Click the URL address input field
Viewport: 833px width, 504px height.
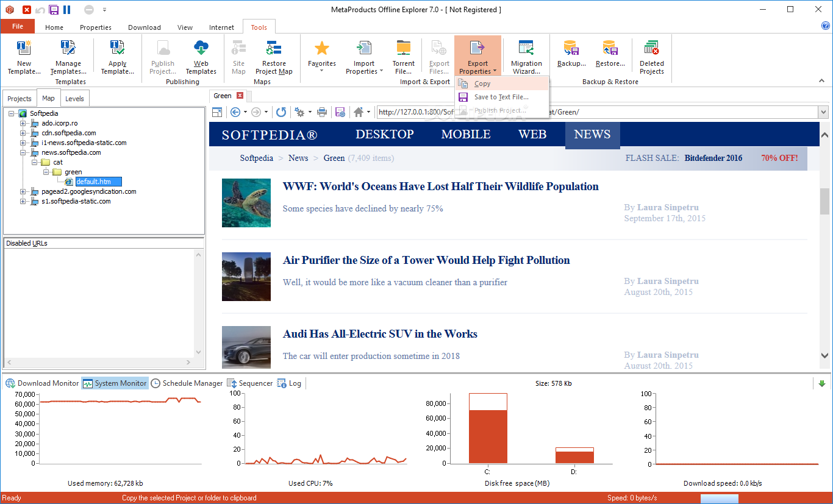[596, 112]
